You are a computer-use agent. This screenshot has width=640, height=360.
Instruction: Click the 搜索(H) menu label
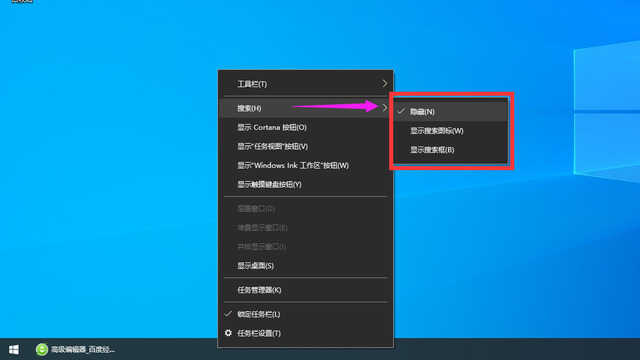coord(249,108)
